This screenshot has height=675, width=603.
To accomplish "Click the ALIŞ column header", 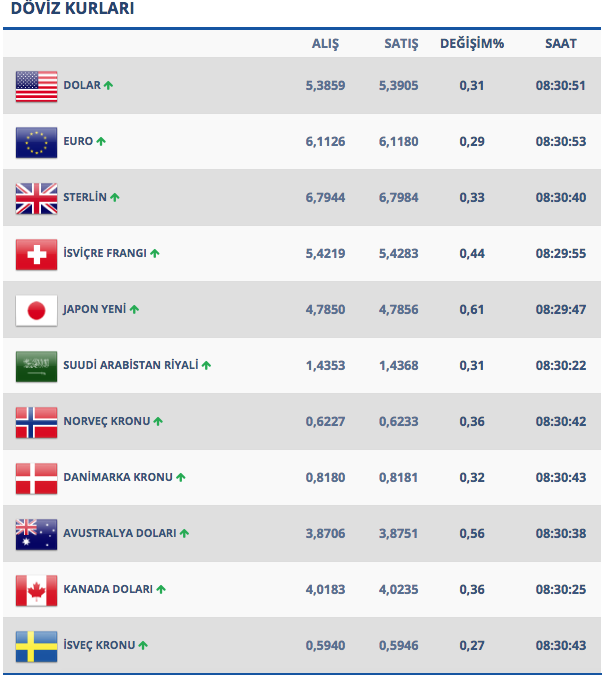I will coord(326,44).
